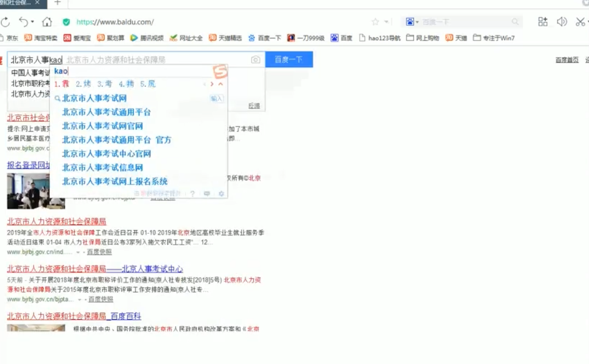589x364 pixels.
Task: Open the 爱淘宝 bookmark
Action: coord(77,38)
